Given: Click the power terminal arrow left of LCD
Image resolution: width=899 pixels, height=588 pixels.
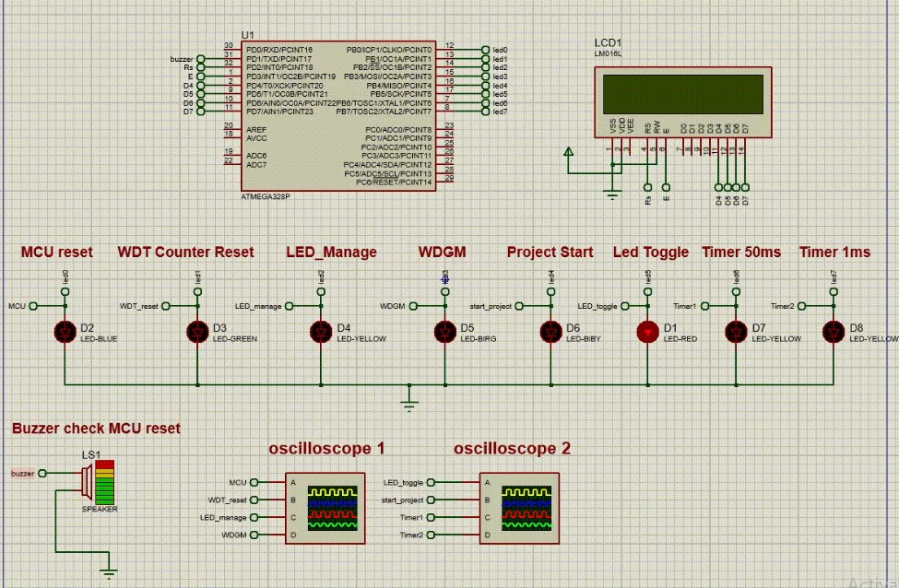Looking at the screenshot, I should pyautogui.click(x=569, y=152).
